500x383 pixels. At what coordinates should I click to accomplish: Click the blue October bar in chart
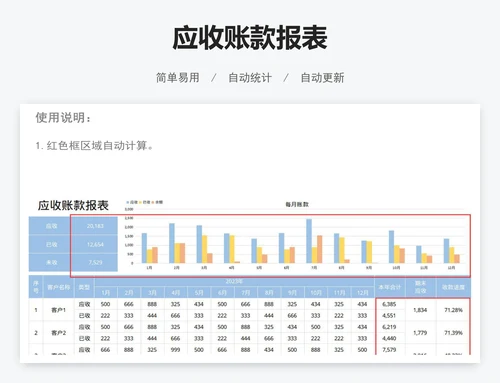tap(391, 247)
